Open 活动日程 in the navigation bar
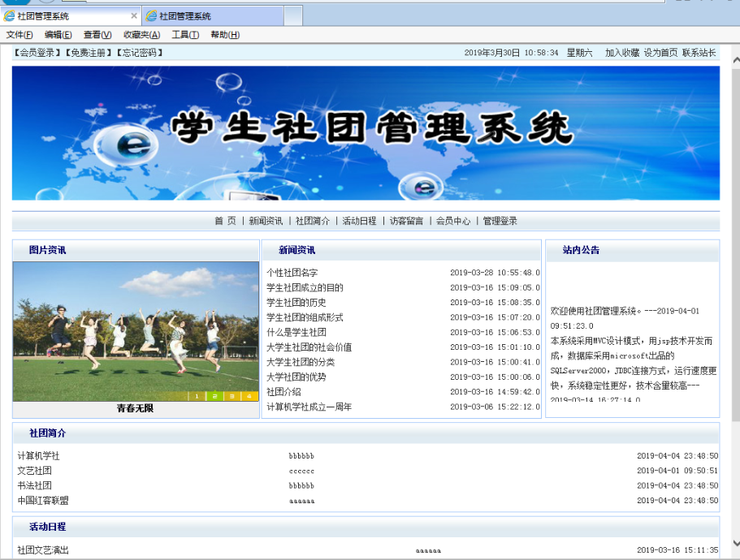The height and width of the screenshot is (560, 740). pyautogui.click(x=359, y=221)
